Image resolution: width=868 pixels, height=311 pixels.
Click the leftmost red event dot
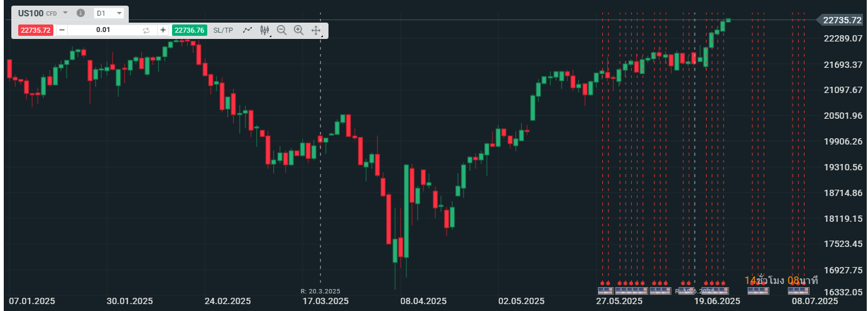point(602,283)
